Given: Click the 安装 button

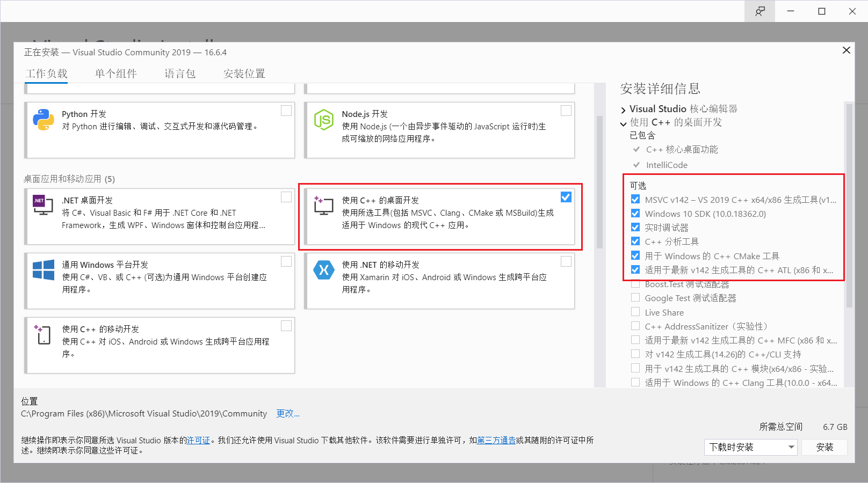Looking at the screenshot, I should pyautogui.click(x=824, y=447).
